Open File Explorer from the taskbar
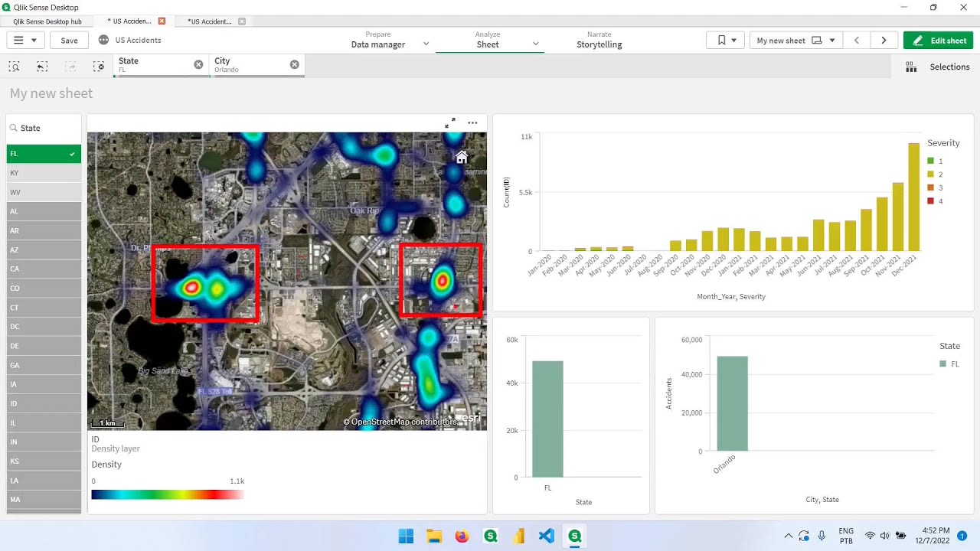This screenshot has width=980, height=551. [434, 536]
